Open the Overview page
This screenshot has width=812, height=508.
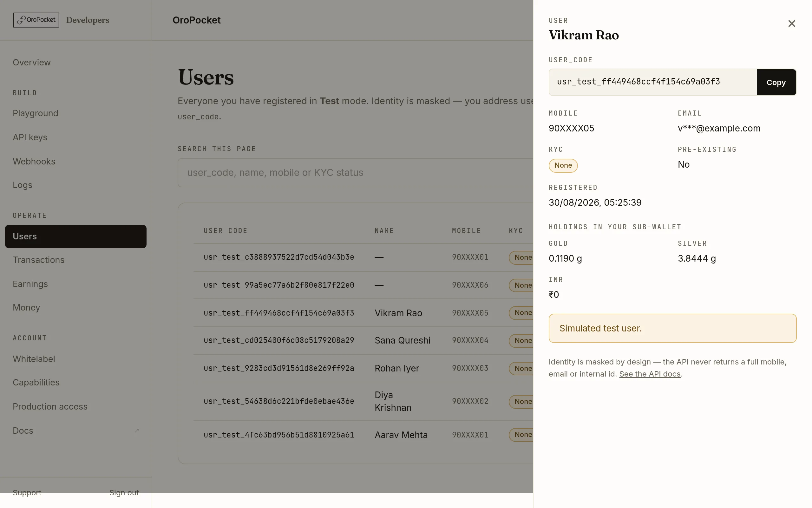[x=31, y=63]
